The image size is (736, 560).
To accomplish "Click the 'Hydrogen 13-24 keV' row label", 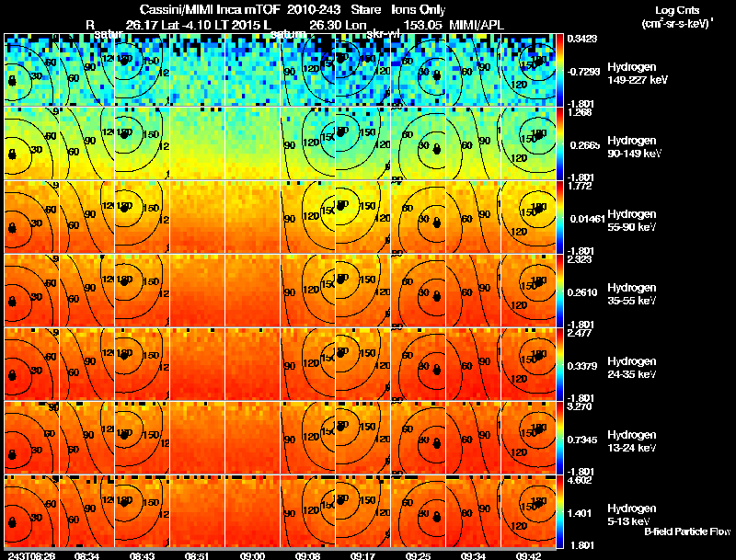I will pyautogui.click(x=632, y=441).
